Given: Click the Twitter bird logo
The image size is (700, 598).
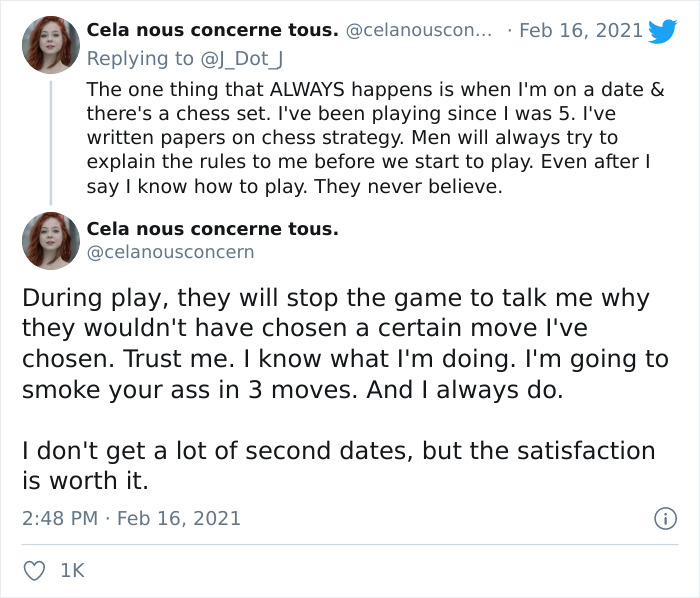Looking at the screenshot, I should pyautogui.click(x=662, y=31).
